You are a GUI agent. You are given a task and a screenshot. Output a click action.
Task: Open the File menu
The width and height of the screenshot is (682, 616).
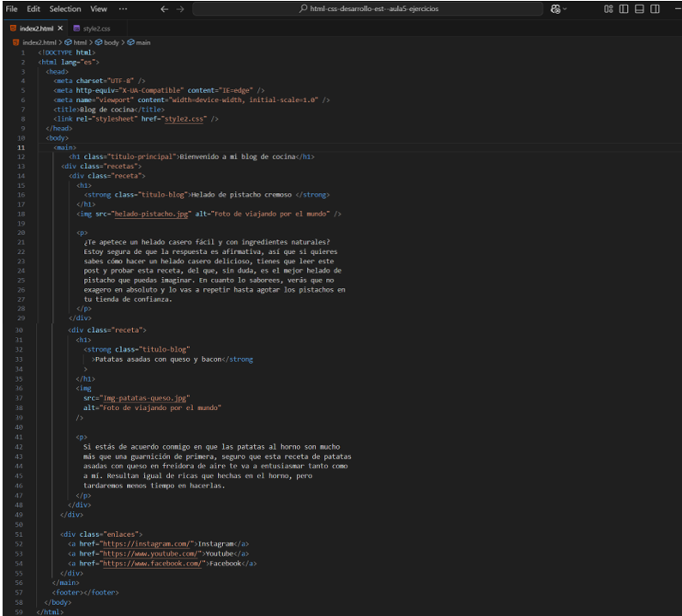pyautogui.click(x=12, y=9)
